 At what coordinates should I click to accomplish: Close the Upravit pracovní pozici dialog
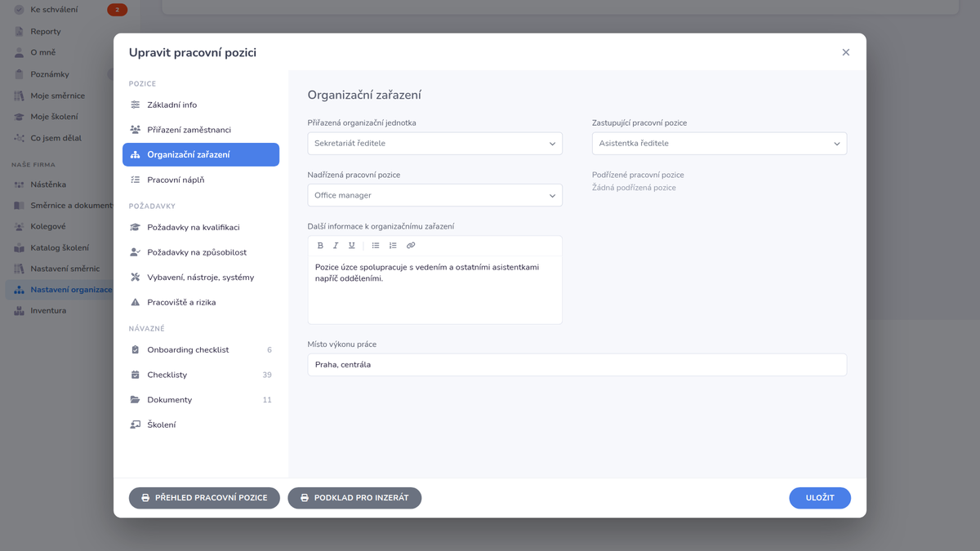(846, 52)
